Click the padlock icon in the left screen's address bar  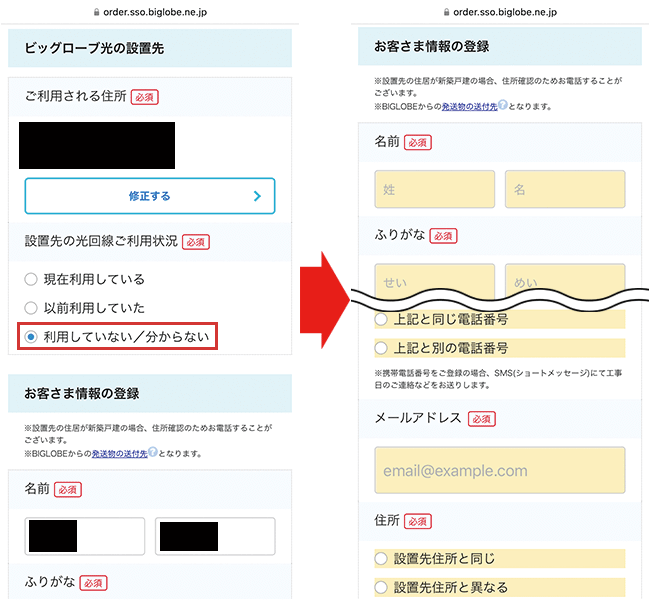click(x=97, y=13)
